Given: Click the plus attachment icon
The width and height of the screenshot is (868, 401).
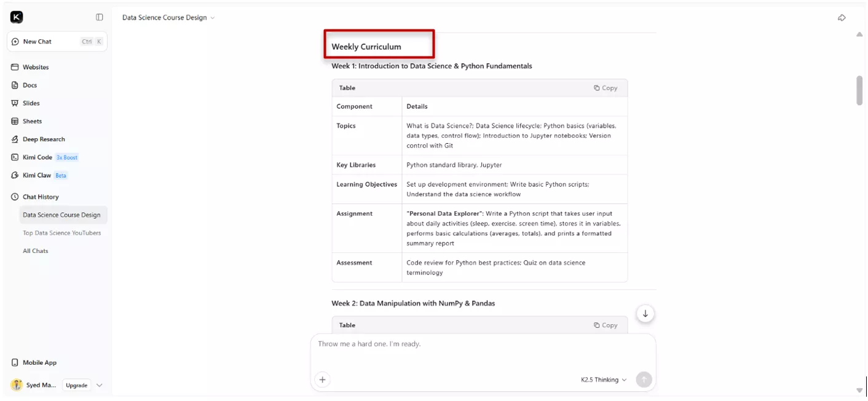Looking at the screenshot, I should (x=322, y=380).
